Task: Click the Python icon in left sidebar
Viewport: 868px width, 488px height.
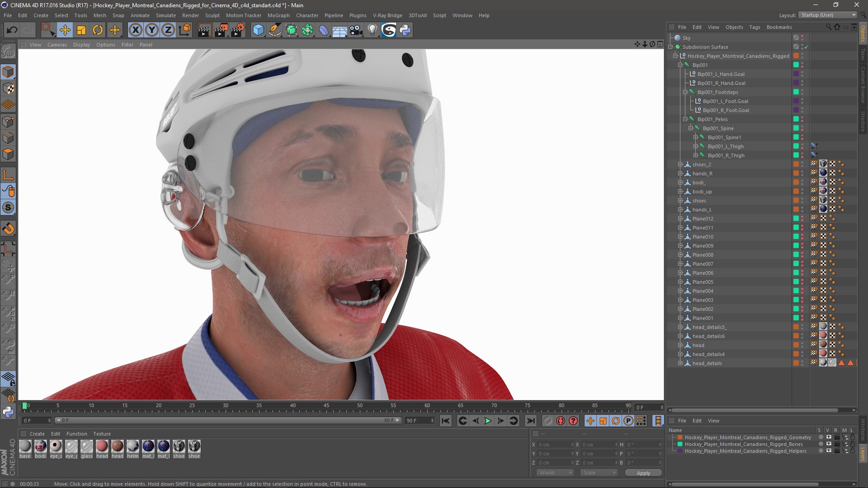Action: [8, 412]
